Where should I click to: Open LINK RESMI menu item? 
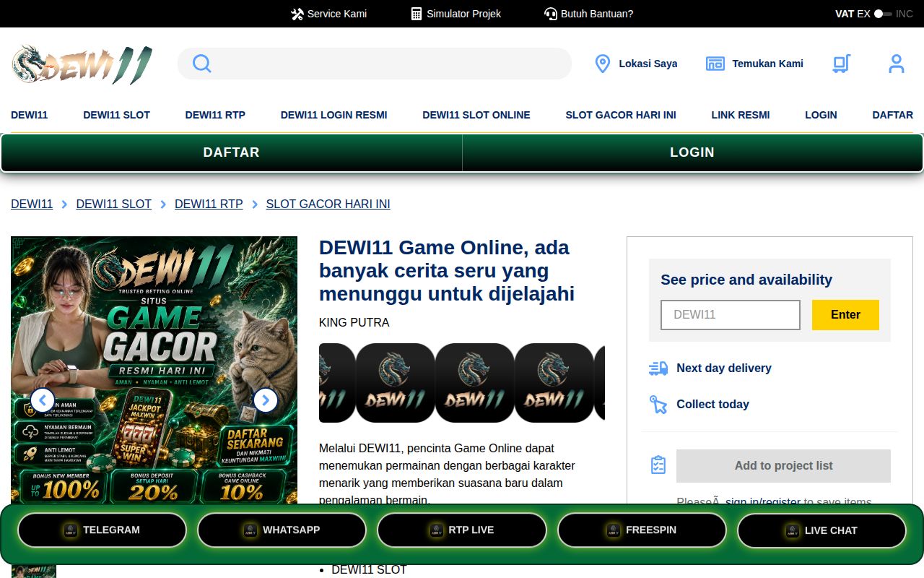(741, 115)
